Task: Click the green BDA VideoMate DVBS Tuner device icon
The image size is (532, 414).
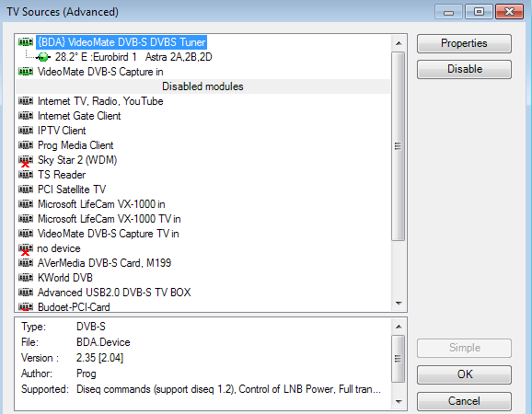Action: tap(26, 42)
